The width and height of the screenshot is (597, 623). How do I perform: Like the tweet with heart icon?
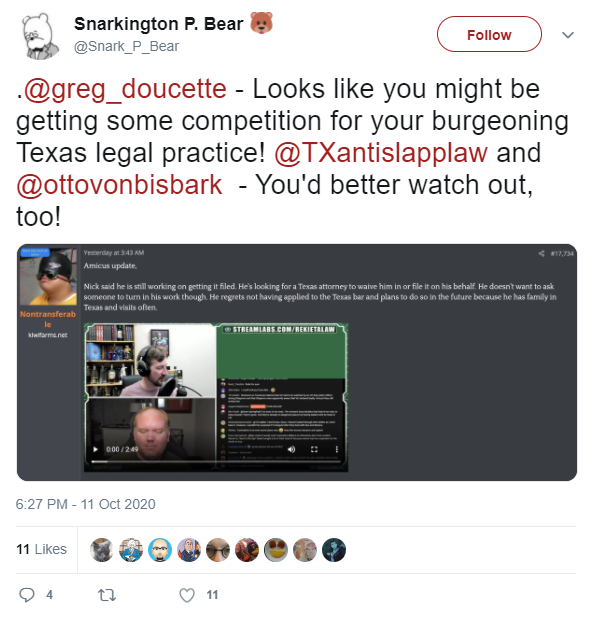click(x=187, y=595)
